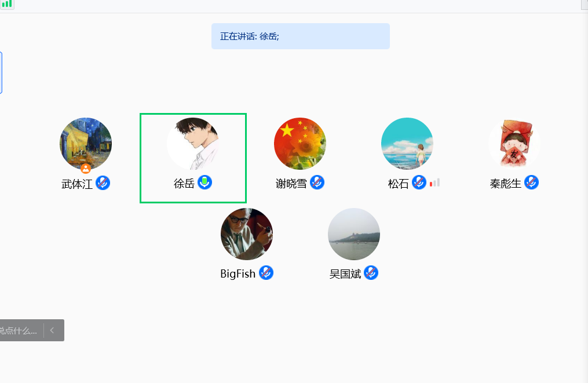Click the weak signal indicator beside 松石
Image resolution: width=588 pixels, height=383 pixels.
pyautogui.click(x=434, y=183)
